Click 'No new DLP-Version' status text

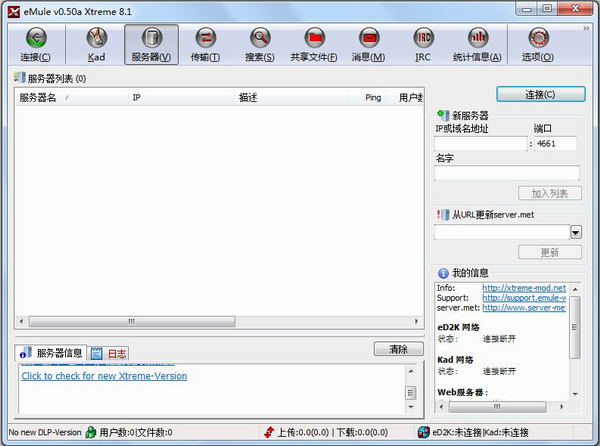(x=45, y=433)
